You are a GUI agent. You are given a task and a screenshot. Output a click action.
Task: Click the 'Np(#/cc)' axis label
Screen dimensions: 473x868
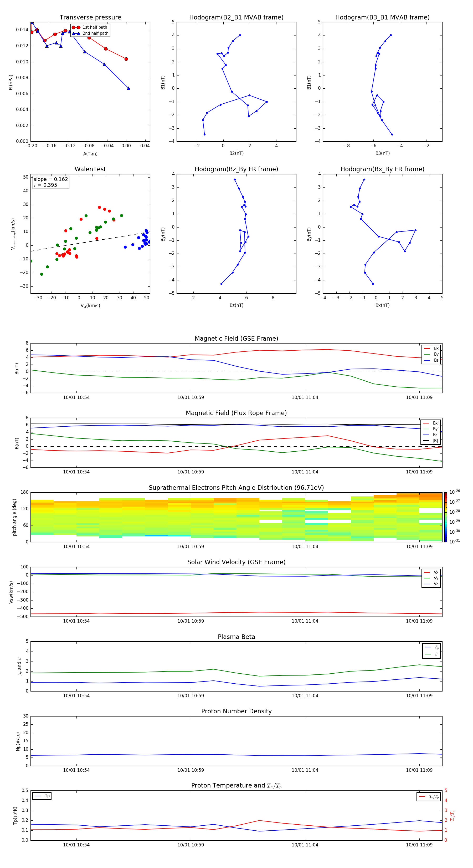point(18,741)
